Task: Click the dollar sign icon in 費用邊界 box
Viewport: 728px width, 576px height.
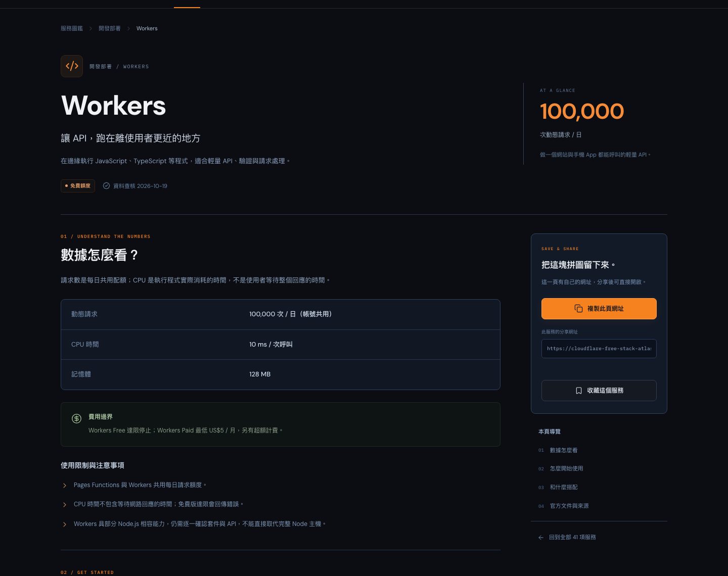Action: (76, 418)
